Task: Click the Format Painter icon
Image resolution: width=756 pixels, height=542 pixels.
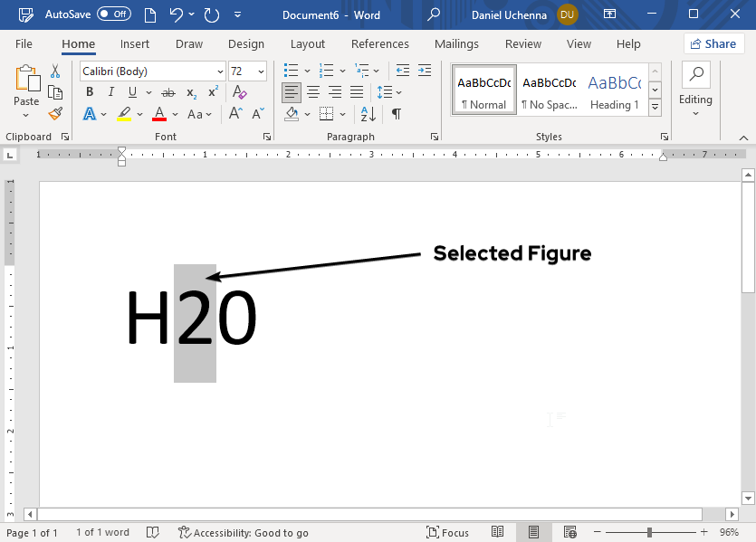Action: (55, 114)
